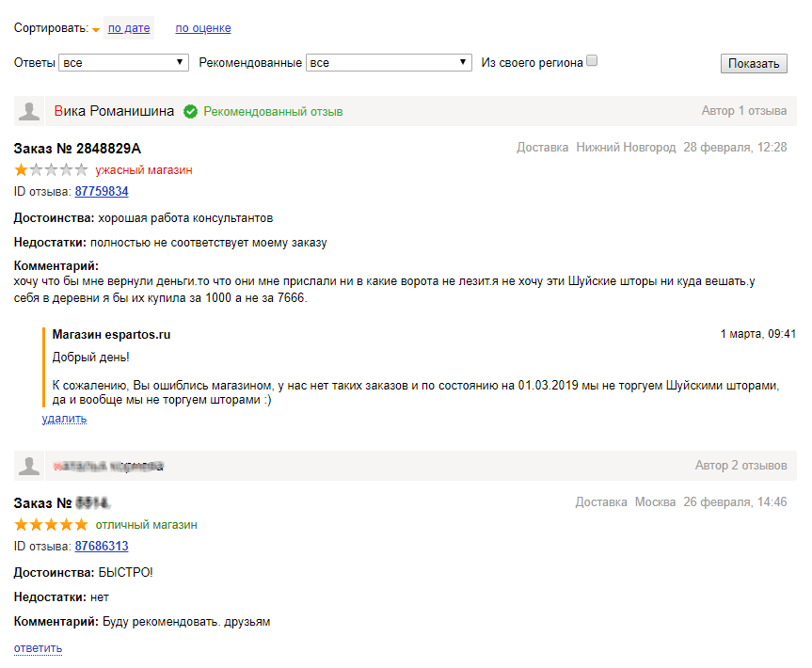The image size is (812, 668).
Task: Click the reply date '1 марта, 09:41'
Action: [x=758, y=334]
